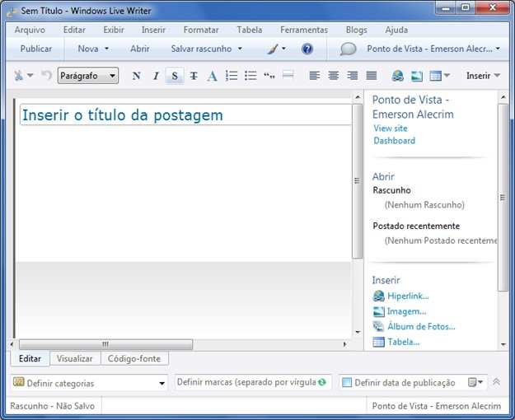Align text left
This screenshot has height=420, width=515.
click(x=315, y=76)
